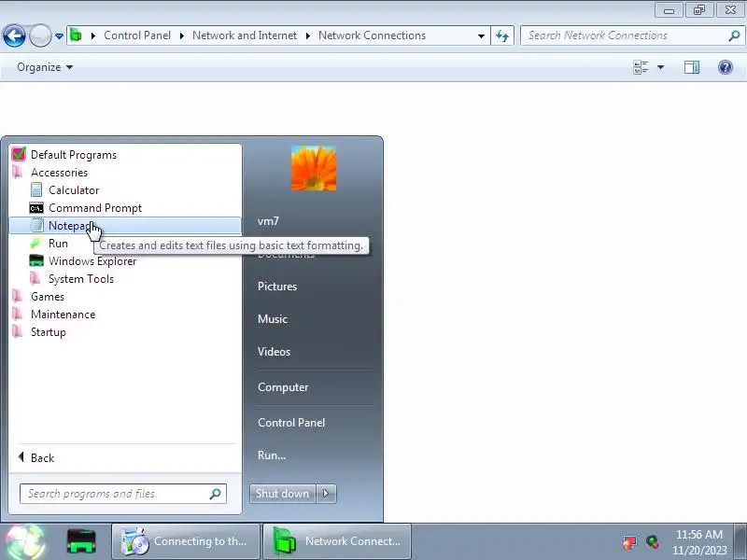The image size is (747, 560).
Task: Open Control Panel from the start menu
Action: [x=291, y=423]
